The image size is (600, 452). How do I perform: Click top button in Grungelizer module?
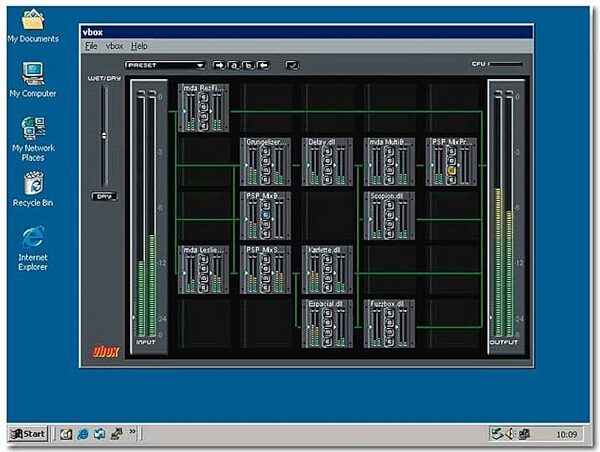coord(266,152)
